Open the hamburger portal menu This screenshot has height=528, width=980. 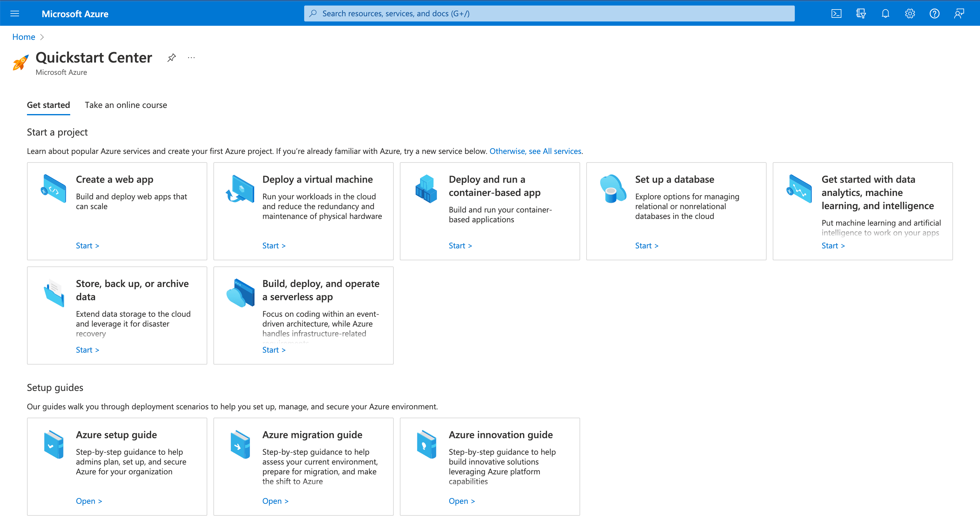pos(14,14)
